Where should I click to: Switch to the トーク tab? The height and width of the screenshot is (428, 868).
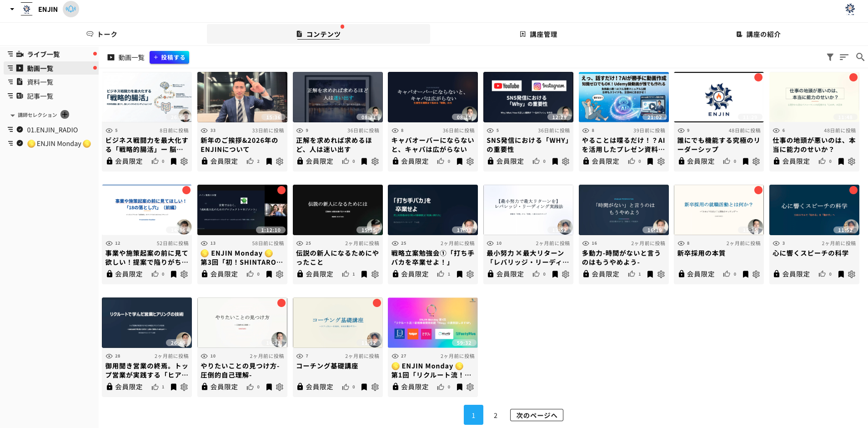(102, 34)
